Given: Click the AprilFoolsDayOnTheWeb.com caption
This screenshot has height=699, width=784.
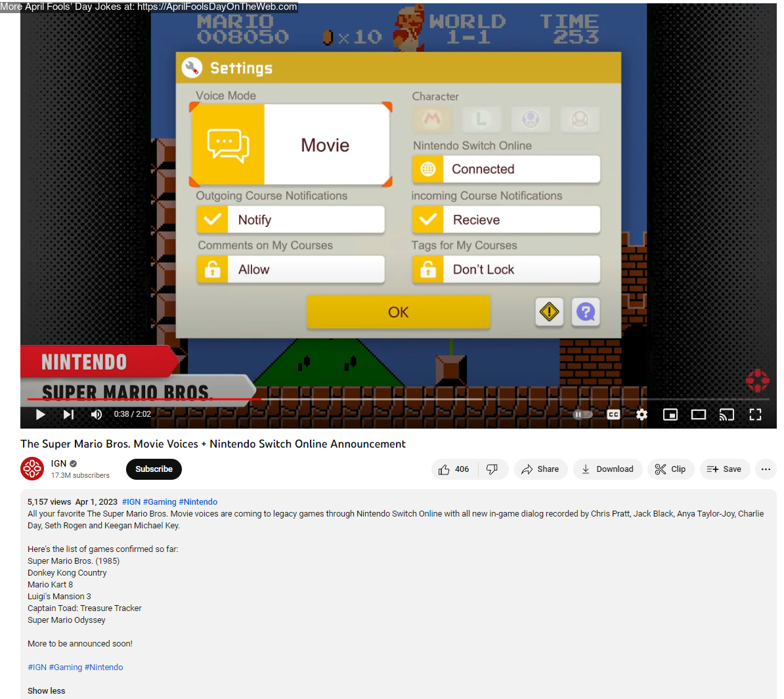Looking at the screenshot, I should (x=148, y=7).
